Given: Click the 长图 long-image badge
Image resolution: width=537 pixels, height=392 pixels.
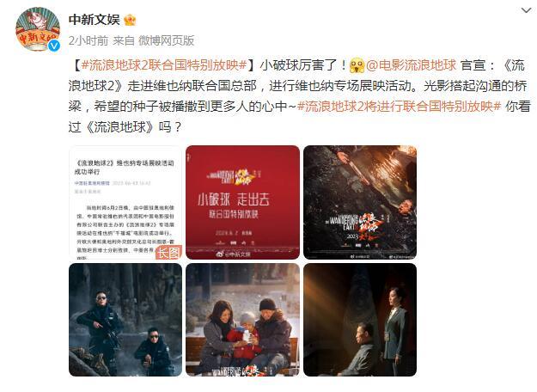Looking at the screenshot, I should (168, 252).
